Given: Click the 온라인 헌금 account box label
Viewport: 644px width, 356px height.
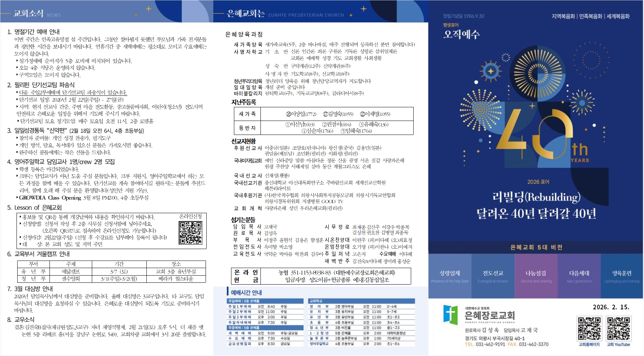Looking at the screenshot, I should [246, 276].
